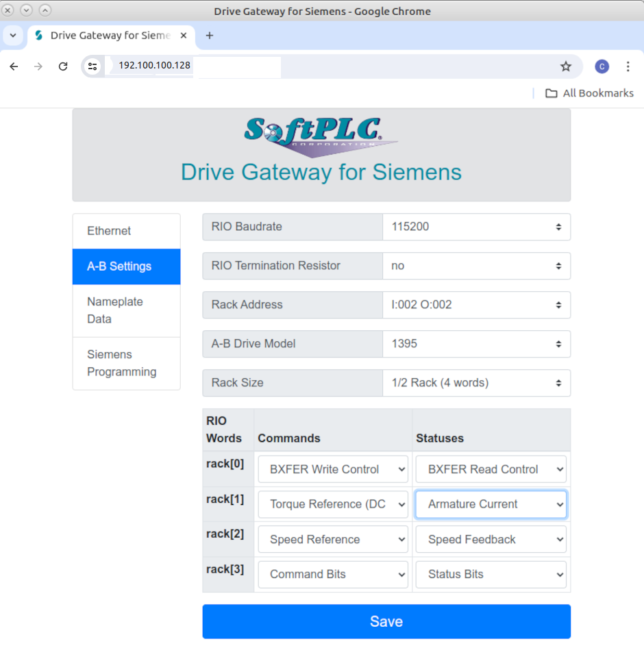Change the rack[1] Statuses Armature Current dropdown

(x=491, y=504)
